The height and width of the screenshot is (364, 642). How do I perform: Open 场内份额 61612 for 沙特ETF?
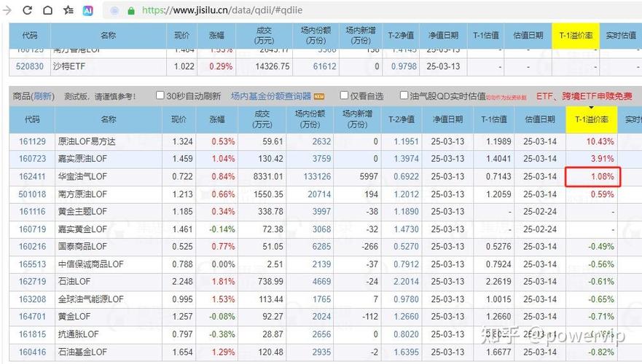click(325, 66)
